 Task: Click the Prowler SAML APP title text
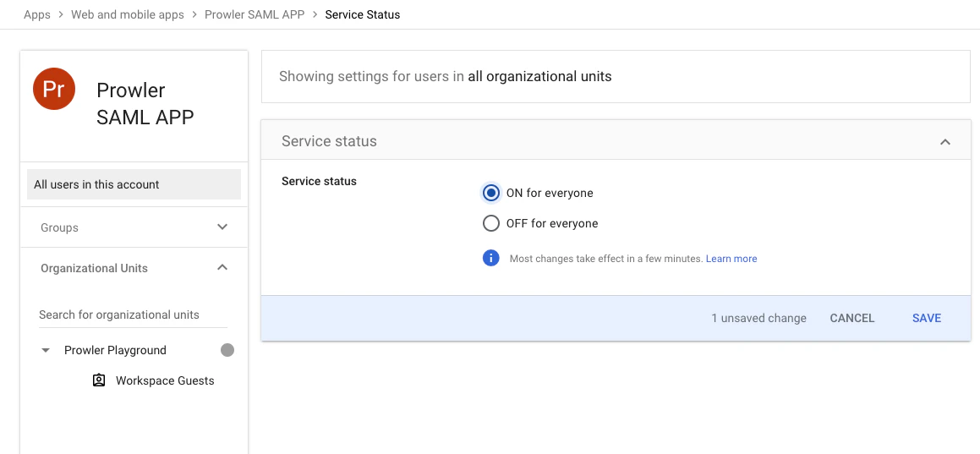coord(145,104)
